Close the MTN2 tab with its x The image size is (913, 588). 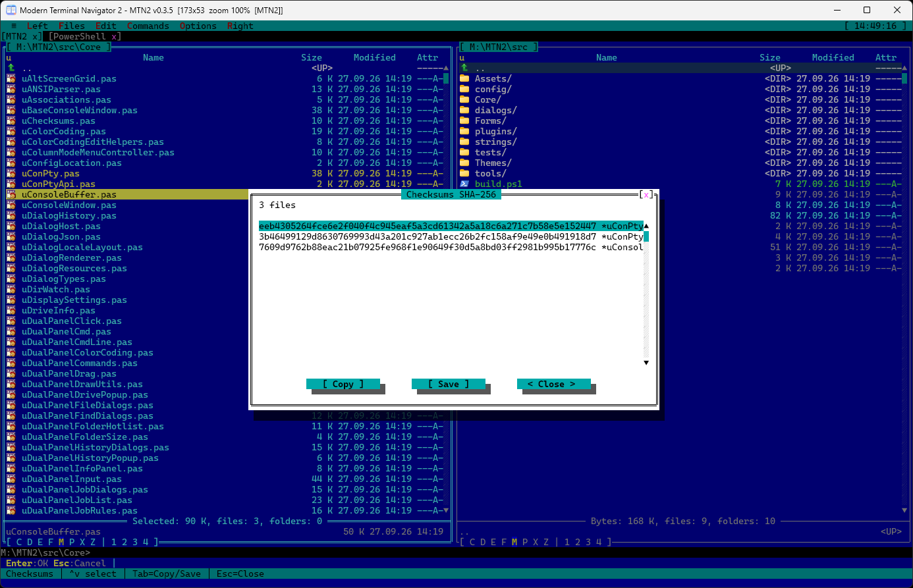pyautogui.click(x=35, y=36)
